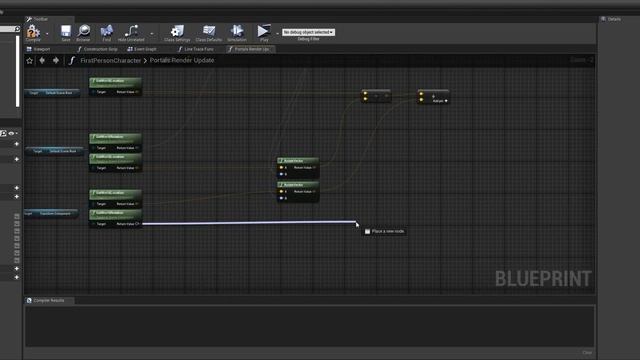Click the vertical scrollbar in the left panel
The width and height of the screenshot is (640, 360).
[18, 71]
